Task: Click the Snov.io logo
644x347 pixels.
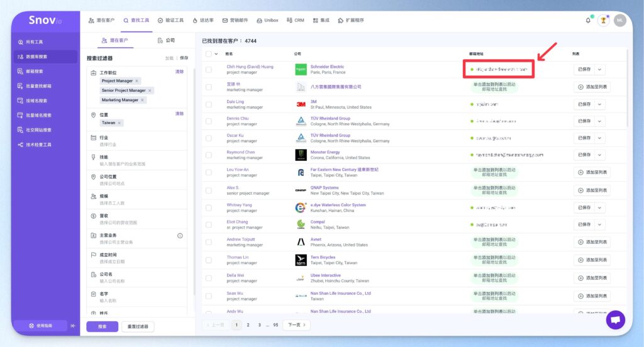Action: click(45, 20)
